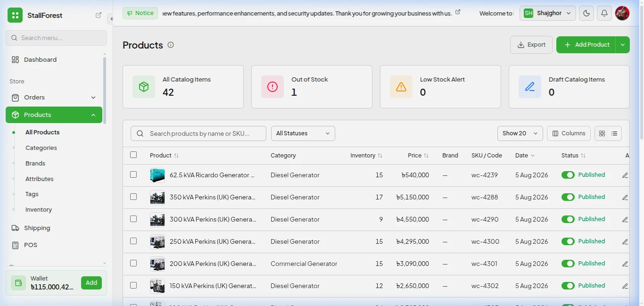Click the info icon next to Products title
Screen dimensions: 644x306
pyautogui.click(x=171, y=45)
